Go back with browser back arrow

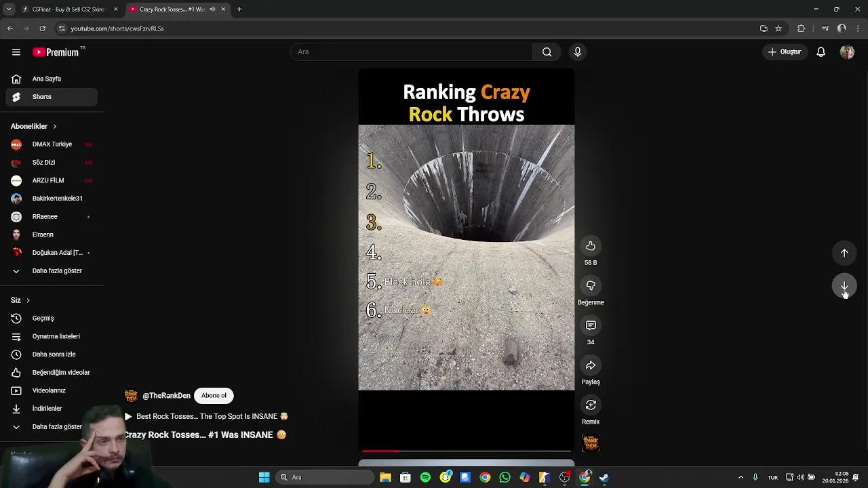click(x=9, y=28)
